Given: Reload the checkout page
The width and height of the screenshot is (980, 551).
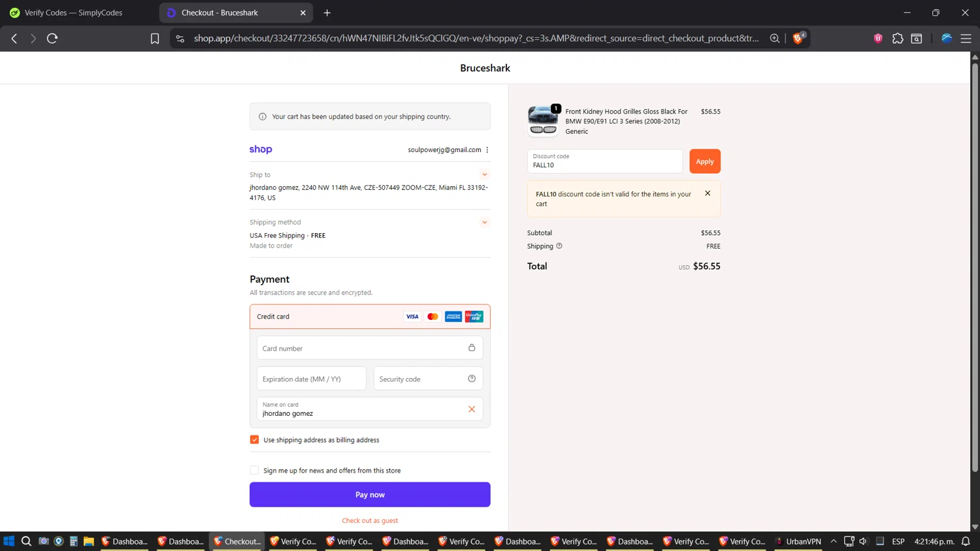Looking at the screenshot, I should click(52, 39).
